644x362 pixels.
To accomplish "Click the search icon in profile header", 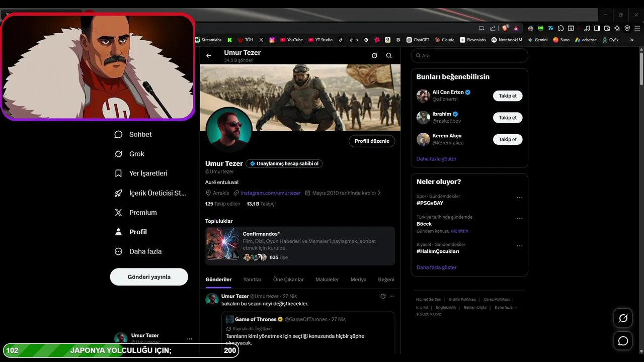I will click(389, 56).
